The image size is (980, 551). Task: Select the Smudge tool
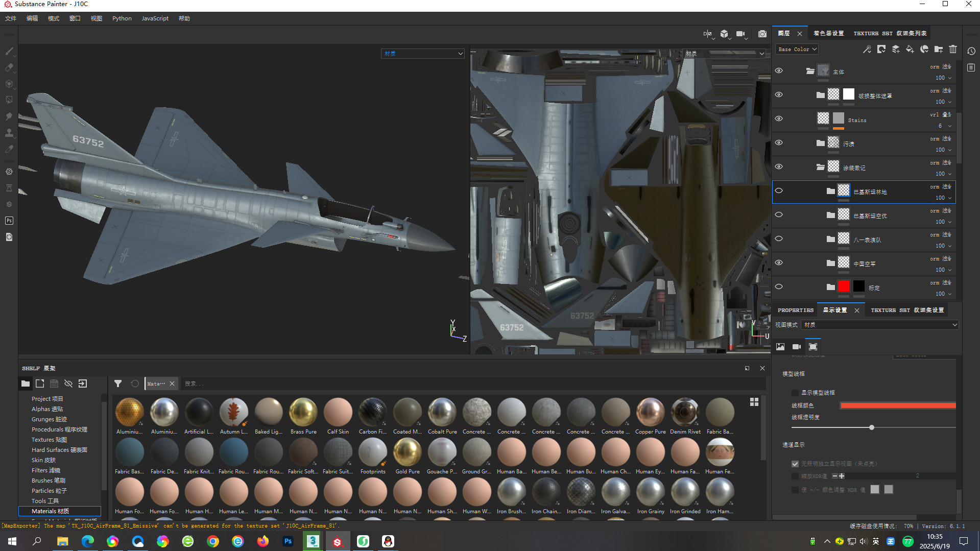pos(9,116)
